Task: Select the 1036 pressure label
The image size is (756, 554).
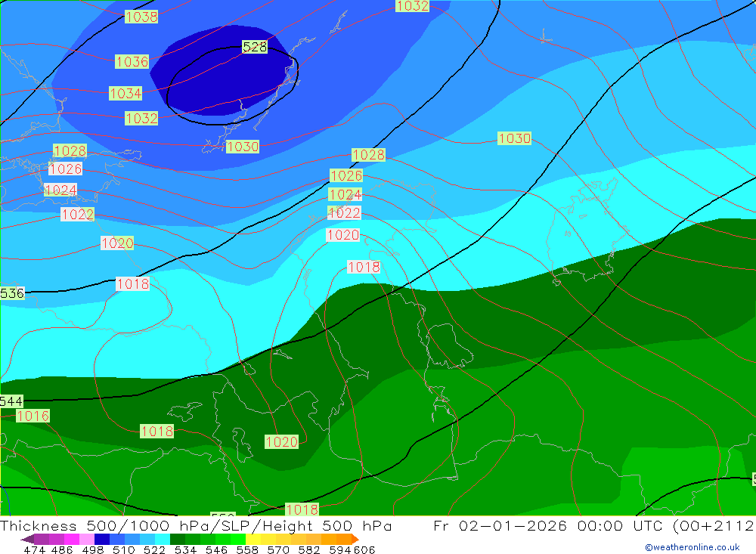Action: 132,62
